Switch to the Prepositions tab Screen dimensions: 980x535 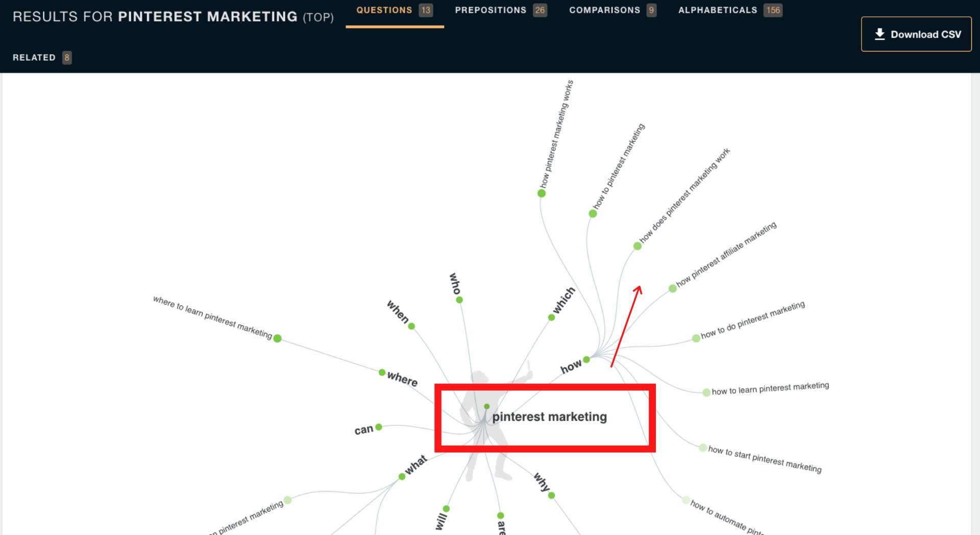500,10
